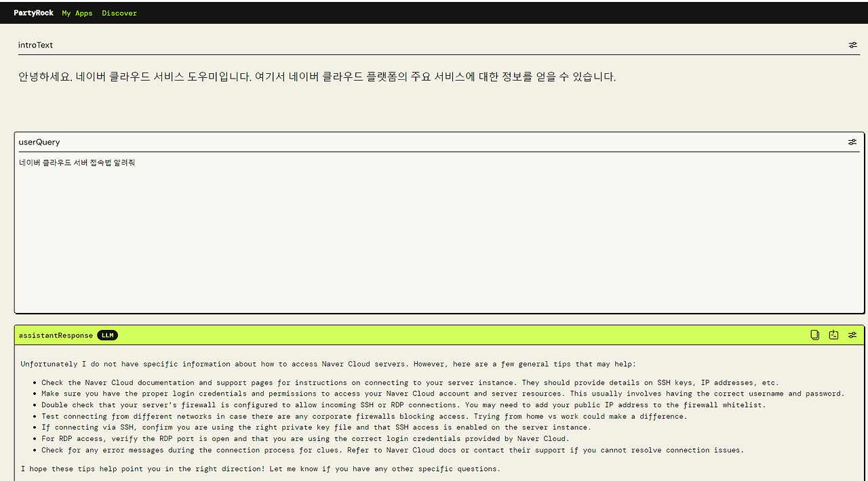Select the copy icon in the green header
Image resolution: width=868 pixels, height=481 pixels.
click(814, 335)
